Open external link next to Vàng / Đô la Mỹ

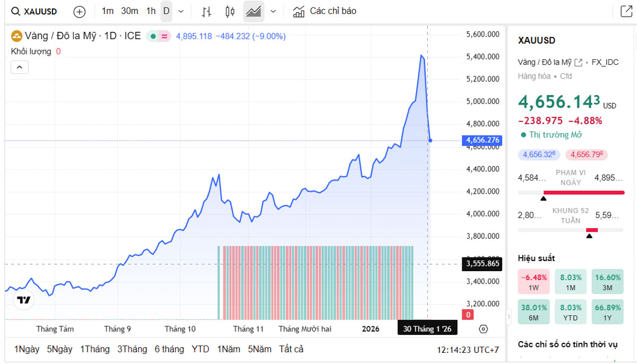click(x=579, y=62)
